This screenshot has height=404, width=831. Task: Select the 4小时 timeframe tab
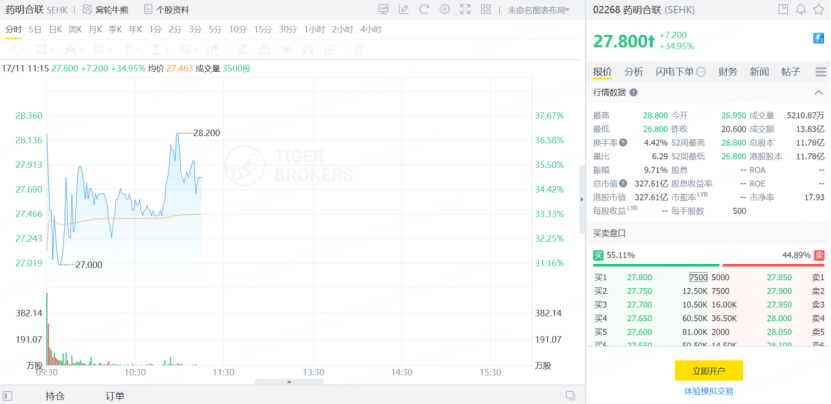pos(370,30)
